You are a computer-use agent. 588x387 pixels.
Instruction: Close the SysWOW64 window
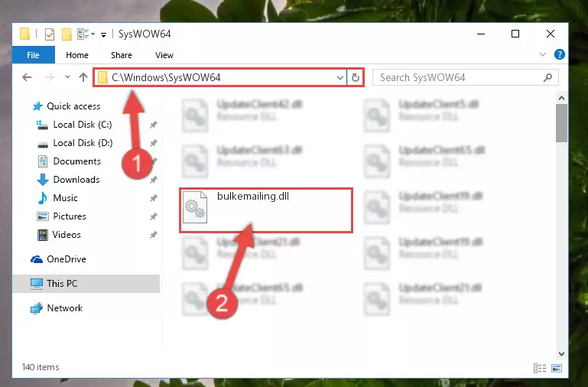pos(550,34)
